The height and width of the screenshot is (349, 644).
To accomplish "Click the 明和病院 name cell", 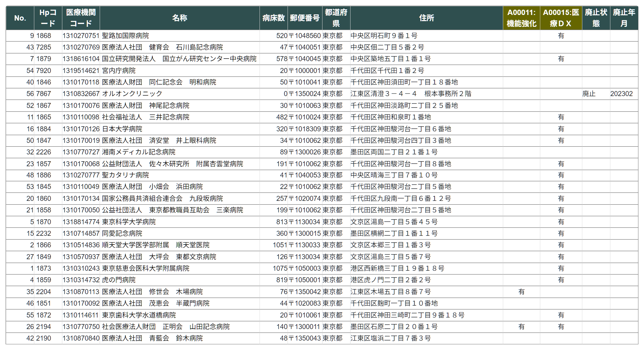I will (x=180, y=82).
